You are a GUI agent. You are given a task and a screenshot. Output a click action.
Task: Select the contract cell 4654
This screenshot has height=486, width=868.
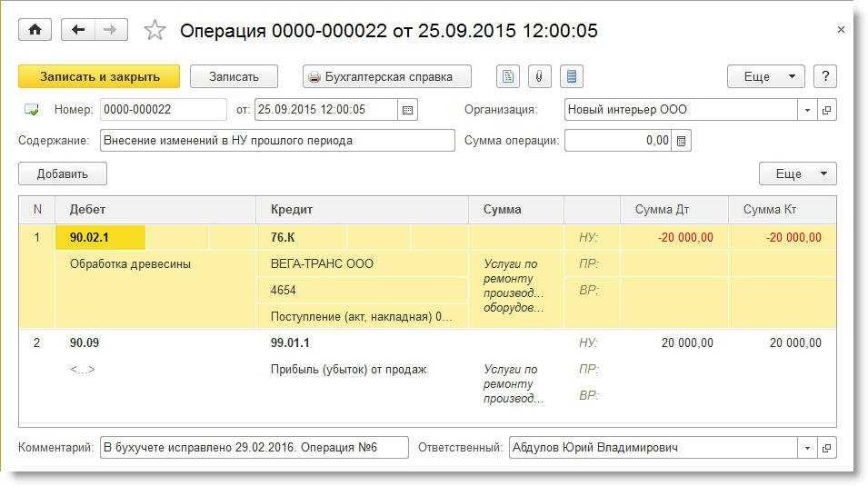pos(363,291)
